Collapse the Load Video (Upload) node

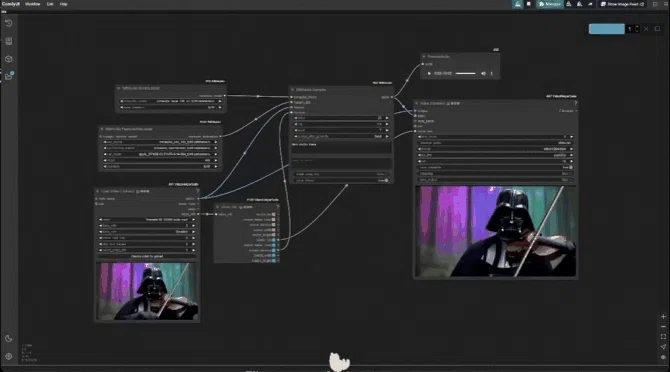[97, 191]
